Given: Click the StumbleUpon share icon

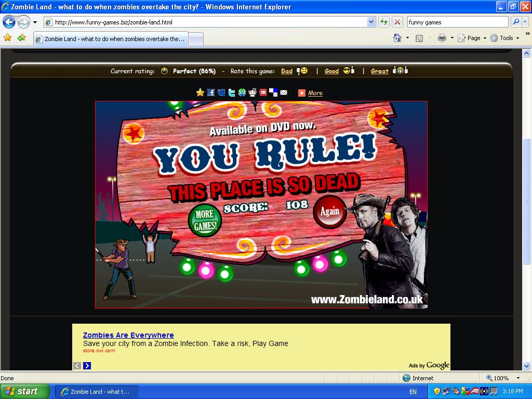Looking at the screenshot, I should 242,92.
